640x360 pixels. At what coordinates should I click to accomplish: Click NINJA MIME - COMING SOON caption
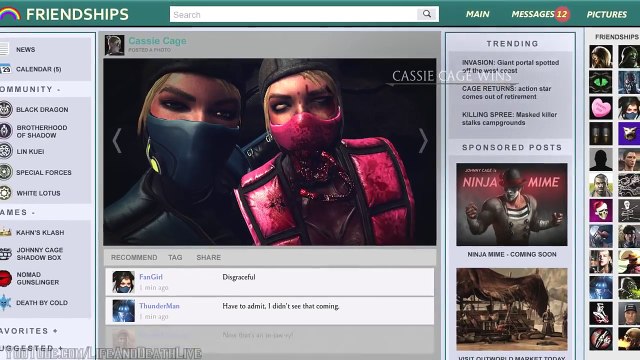tap(512, 254)
